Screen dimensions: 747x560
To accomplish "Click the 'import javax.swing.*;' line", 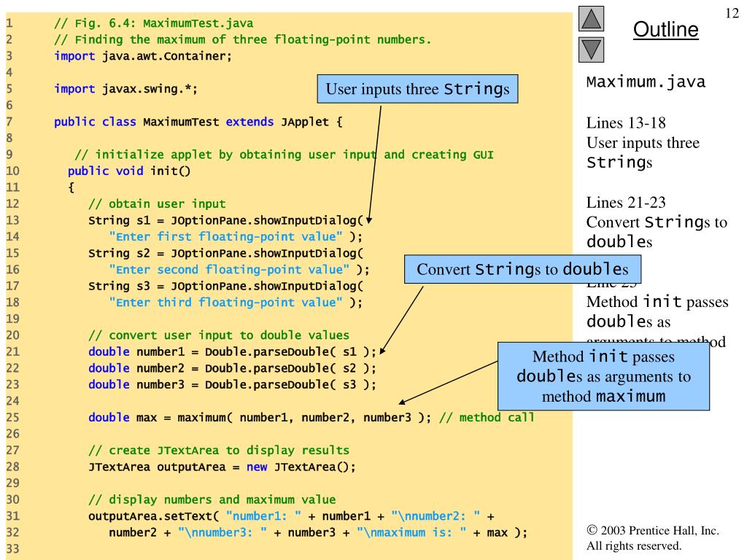I will [125, 89].
